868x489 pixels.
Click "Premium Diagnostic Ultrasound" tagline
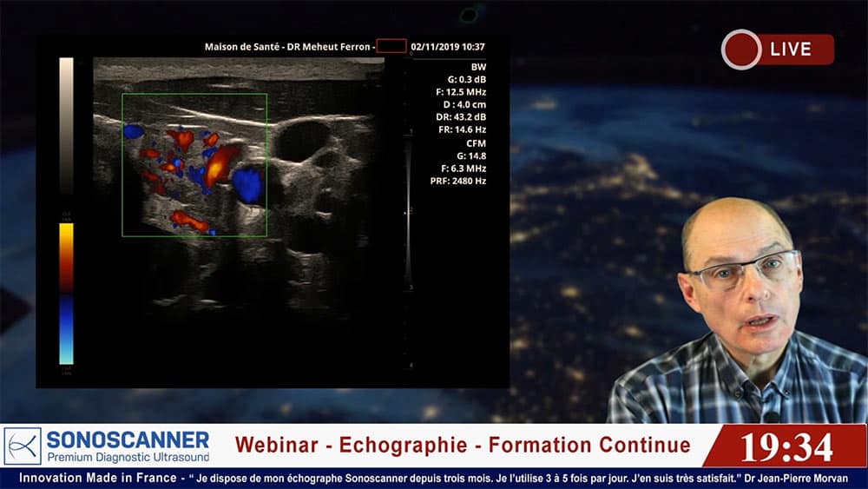tap(128, 458)
